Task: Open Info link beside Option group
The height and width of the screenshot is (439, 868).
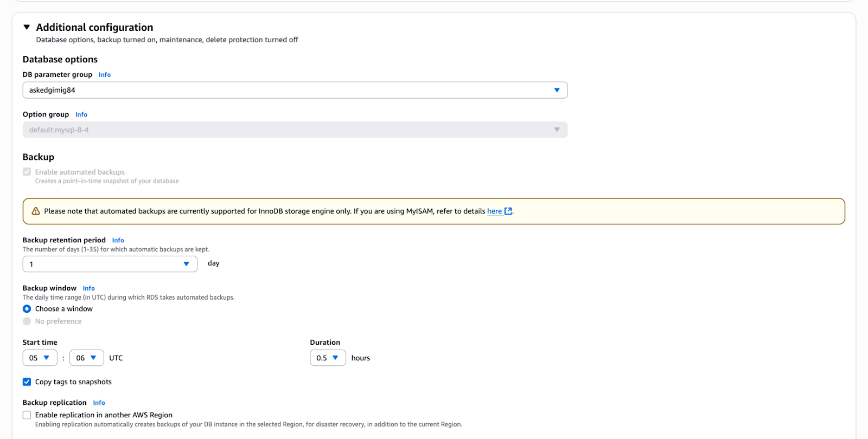Action: click(81, 114)
